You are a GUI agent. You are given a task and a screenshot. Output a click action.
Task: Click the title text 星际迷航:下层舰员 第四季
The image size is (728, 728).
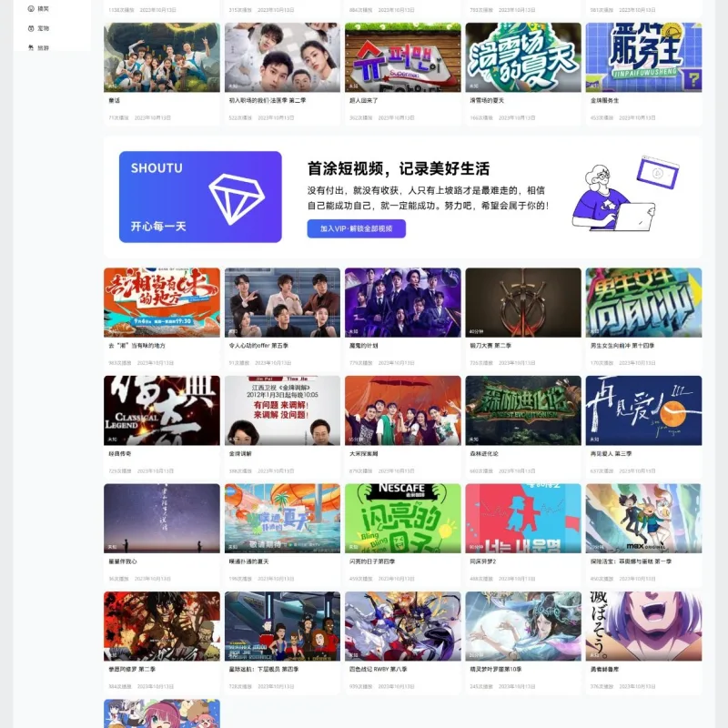[264, 669]
